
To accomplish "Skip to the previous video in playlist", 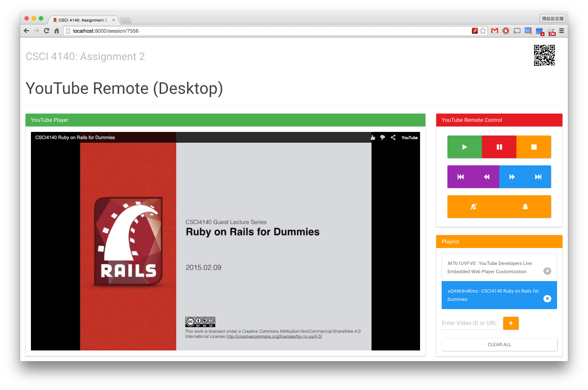I will pos(460,177).
